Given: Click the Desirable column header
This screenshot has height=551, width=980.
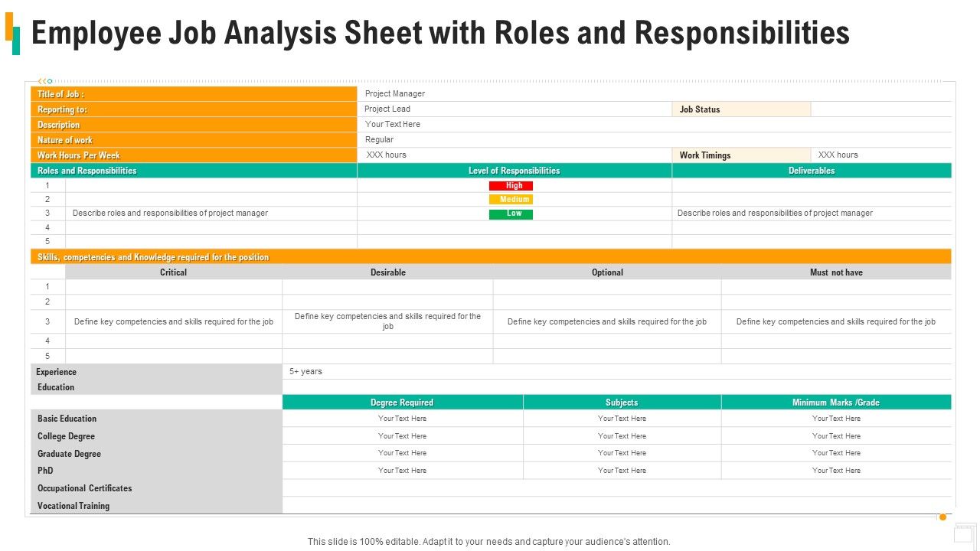Looking at the screenshot, I should click(x=388, y=272).
